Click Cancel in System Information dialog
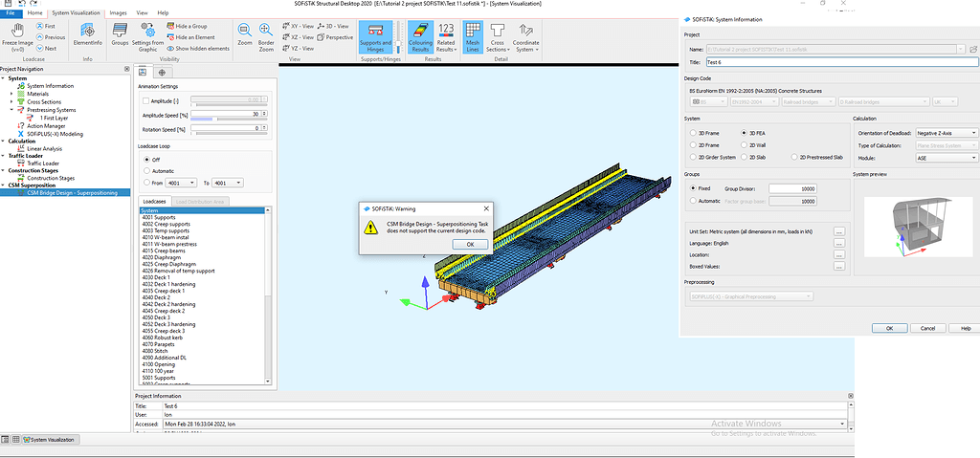The image size is (980, 458). (x=927, y=327)
